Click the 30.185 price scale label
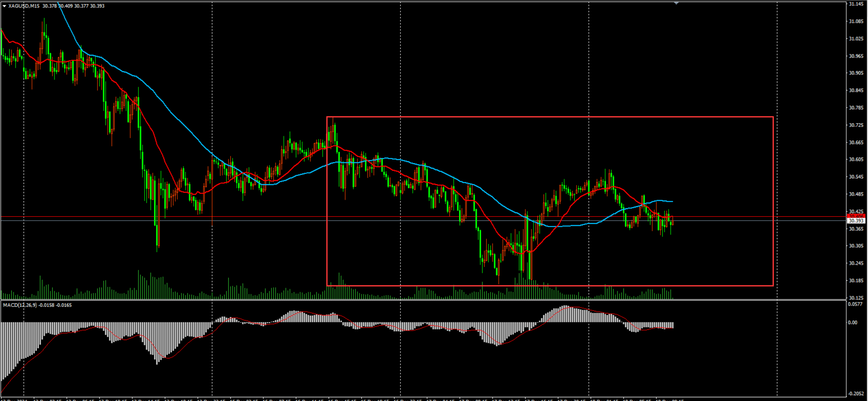 click(x=856, y=281)
